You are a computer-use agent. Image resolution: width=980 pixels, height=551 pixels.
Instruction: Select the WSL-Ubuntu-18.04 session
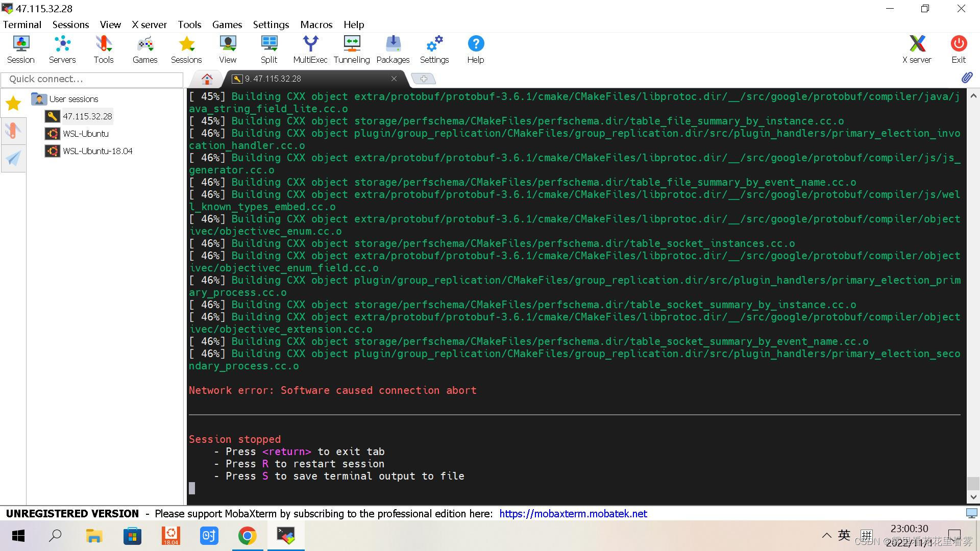coord(89,151)
